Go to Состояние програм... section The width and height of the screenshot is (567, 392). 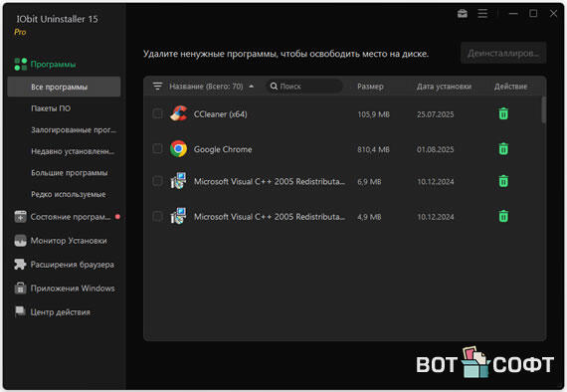pos(71,217)
